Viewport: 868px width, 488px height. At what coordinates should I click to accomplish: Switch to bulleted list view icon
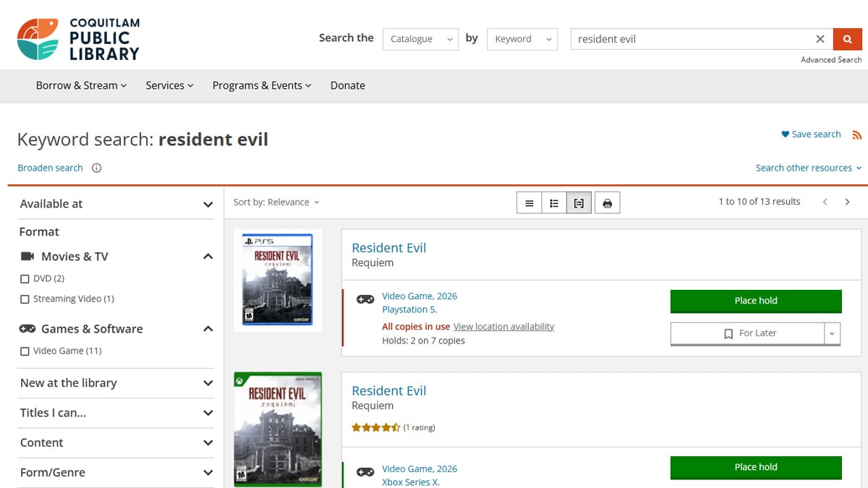[553, 203]
